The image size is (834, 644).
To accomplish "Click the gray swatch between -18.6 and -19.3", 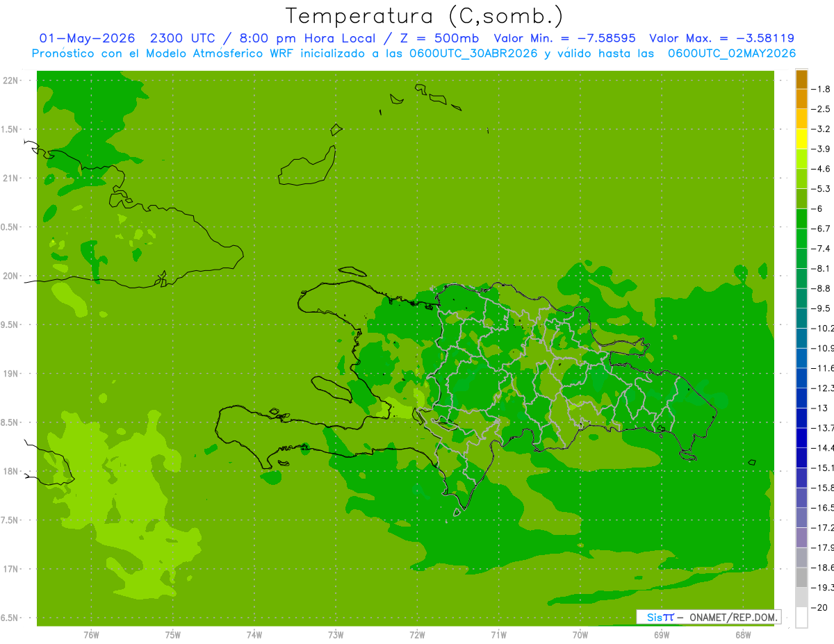I will [x=801, y=578].
